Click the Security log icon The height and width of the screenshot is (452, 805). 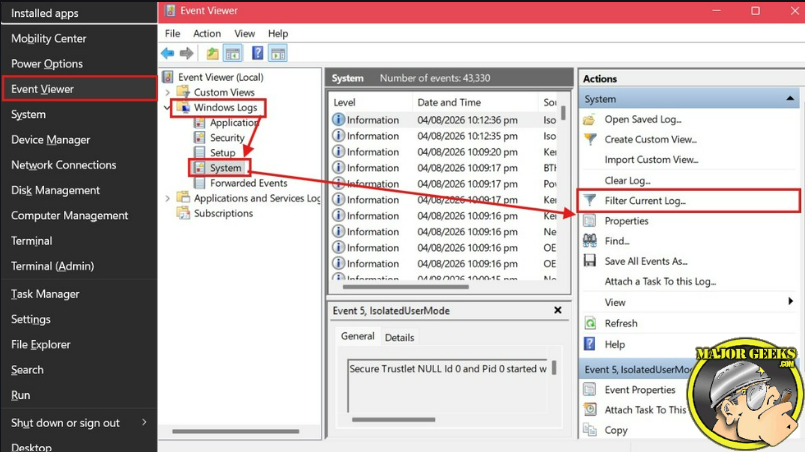pyautogui.click(x=199, y=138)
